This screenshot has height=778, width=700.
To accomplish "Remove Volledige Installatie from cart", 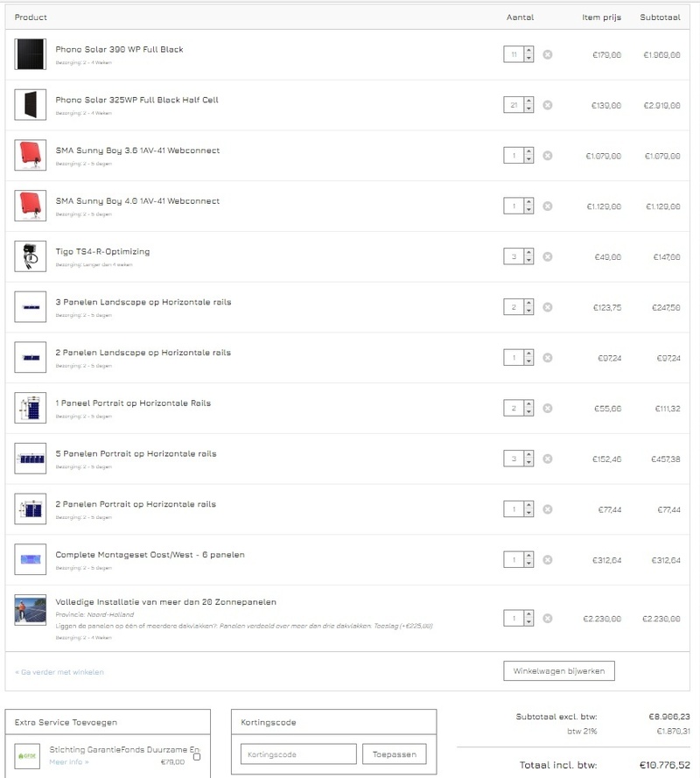I will coord(548,619).
